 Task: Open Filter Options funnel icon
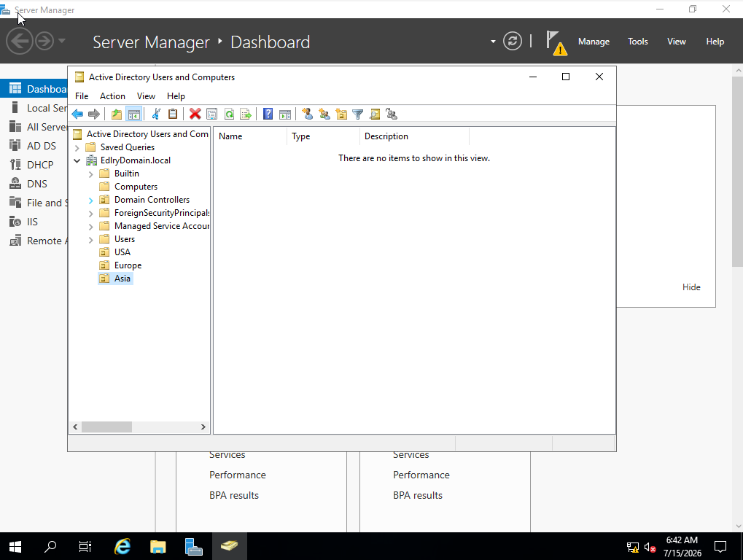[358, 114]
